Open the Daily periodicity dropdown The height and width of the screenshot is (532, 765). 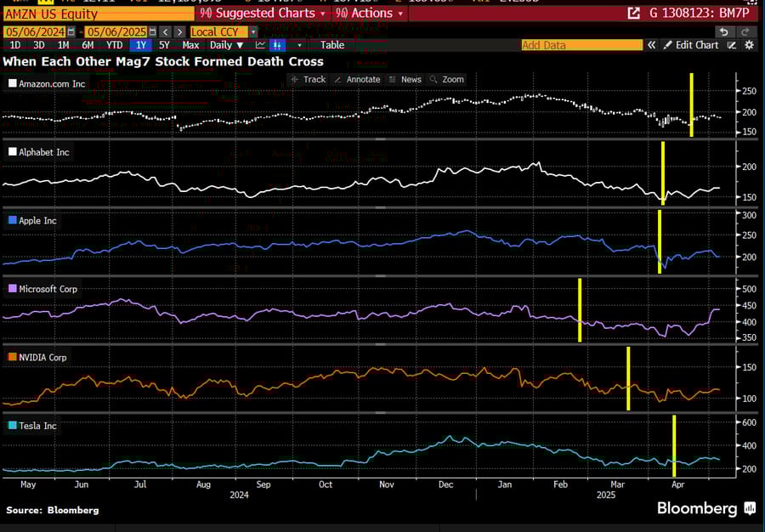pyautogui.click(x=226, y=45)
